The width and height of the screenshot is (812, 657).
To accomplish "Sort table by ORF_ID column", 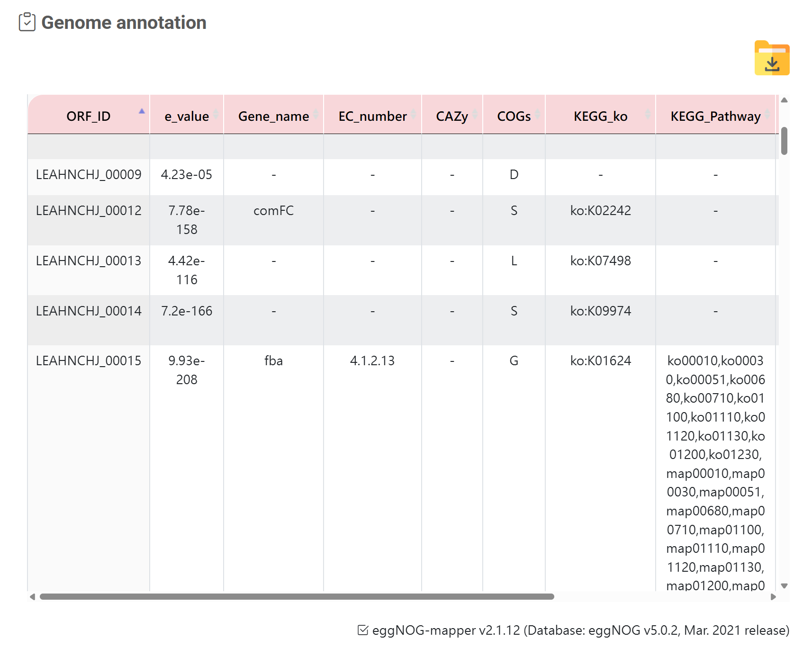I will tap(89, 116).
